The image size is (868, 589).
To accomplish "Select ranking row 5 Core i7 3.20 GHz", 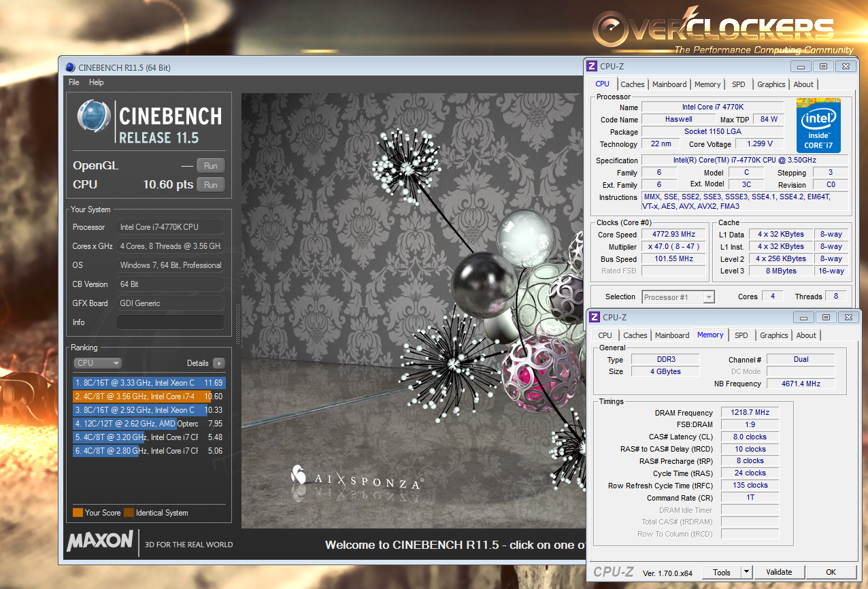I will pos(148,437).
